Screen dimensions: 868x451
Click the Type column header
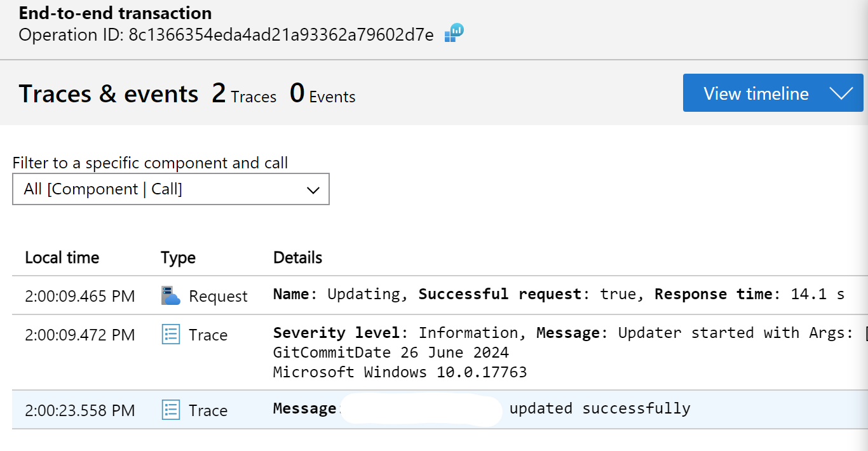[178, 257]
